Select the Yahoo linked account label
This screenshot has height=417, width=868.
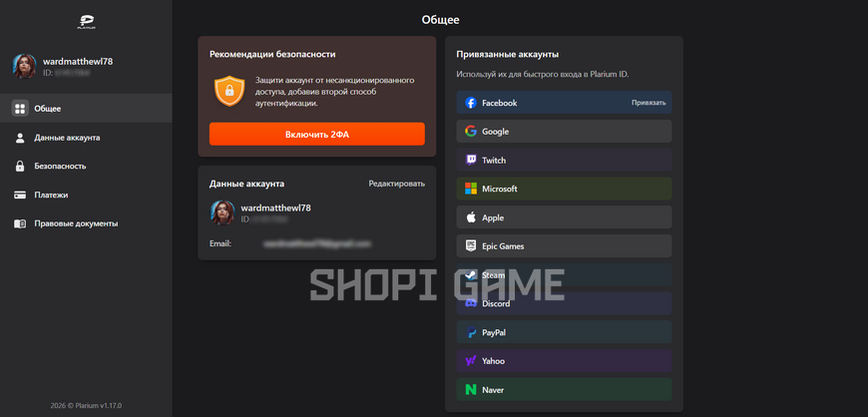493,361
